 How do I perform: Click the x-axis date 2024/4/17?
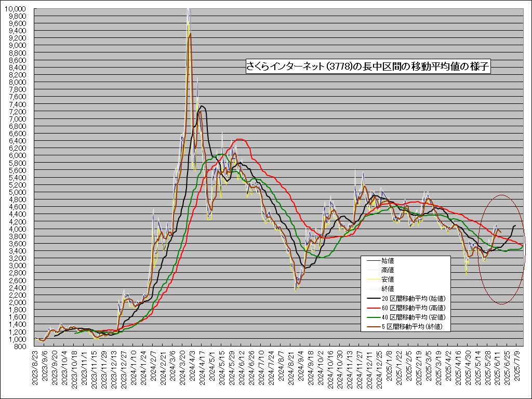(x=202, y=369)
